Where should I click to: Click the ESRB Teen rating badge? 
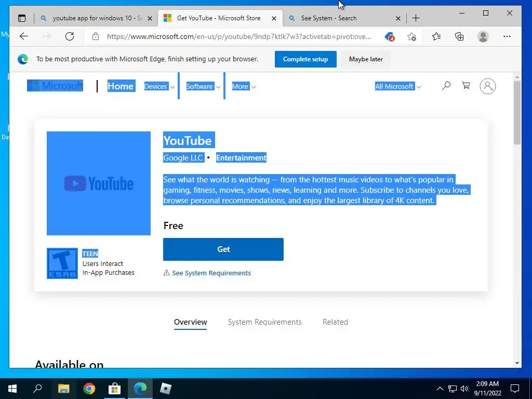click(62, 263)
